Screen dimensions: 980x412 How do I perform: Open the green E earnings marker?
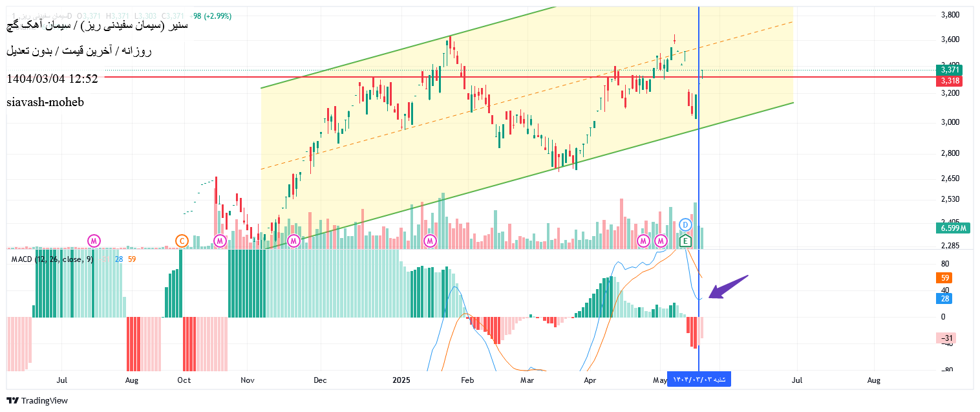pos(685,241)
